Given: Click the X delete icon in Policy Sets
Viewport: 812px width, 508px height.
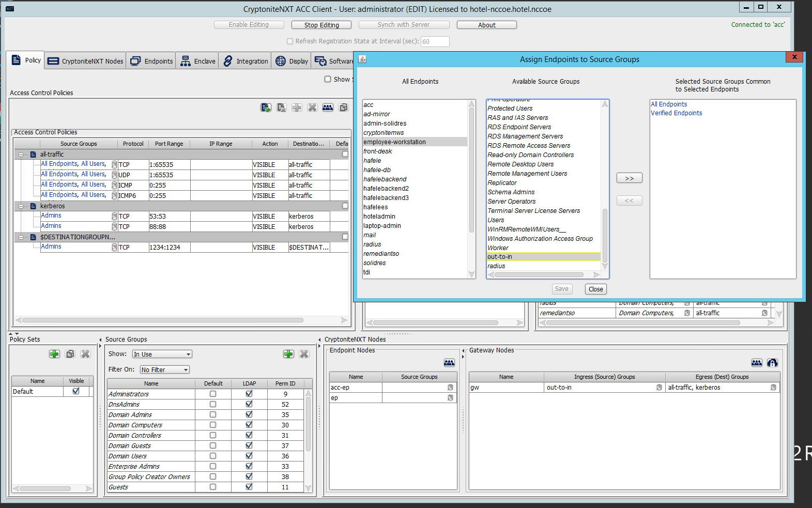Looking at the screenshot, I should [85, 354].
